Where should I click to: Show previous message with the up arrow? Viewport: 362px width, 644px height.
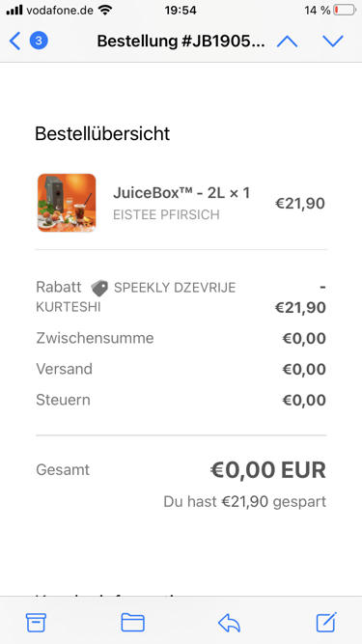[288, 42]
